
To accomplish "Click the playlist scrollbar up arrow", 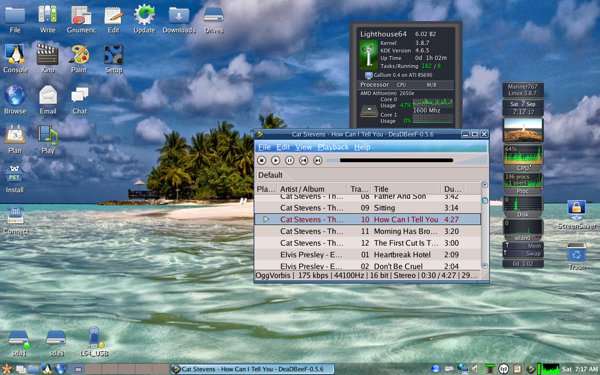I will click(x=485, y=185).
